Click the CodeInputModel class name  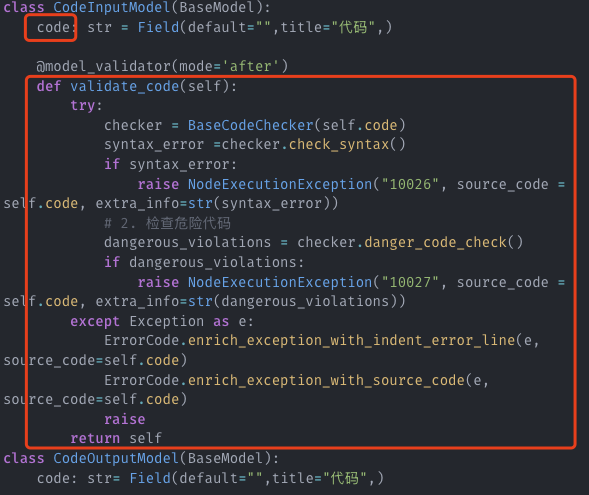[112, 8]
